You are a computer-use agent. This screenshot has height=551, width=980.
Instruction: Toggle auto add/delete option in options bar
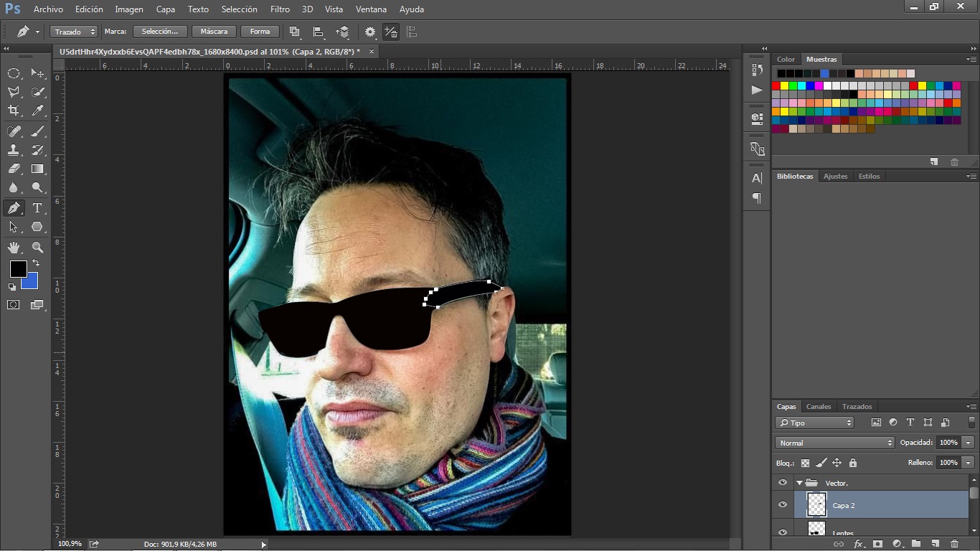[391, 32]
